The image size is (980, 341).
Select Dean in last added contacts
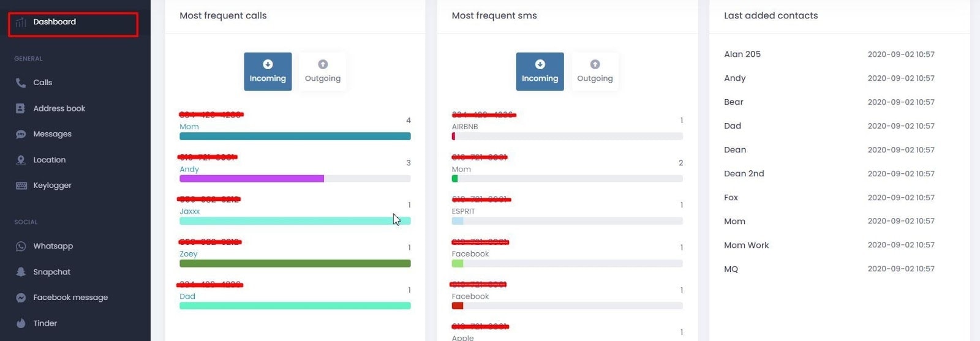point(735,150)
